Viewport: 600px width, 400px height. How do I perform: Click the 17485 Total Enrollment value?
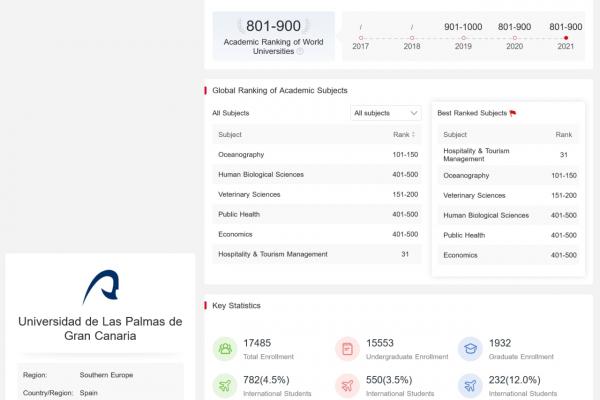pyautogui.click(x=257, y=343)
